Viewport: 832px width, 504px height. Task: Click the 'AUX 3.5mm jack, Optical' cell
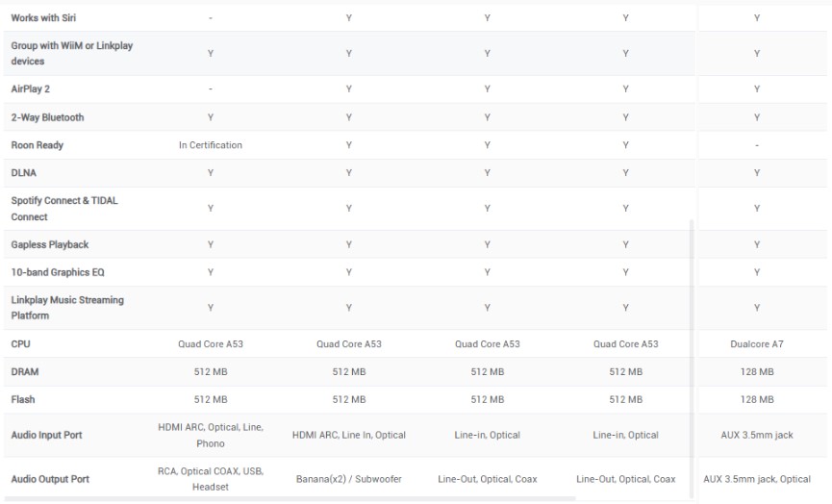[757, 479]
